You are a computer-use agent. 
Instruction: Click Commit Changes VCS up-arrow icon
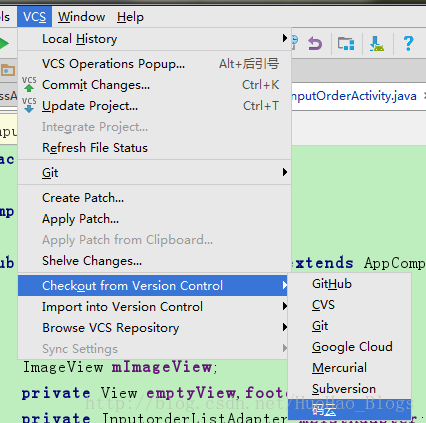29,85
